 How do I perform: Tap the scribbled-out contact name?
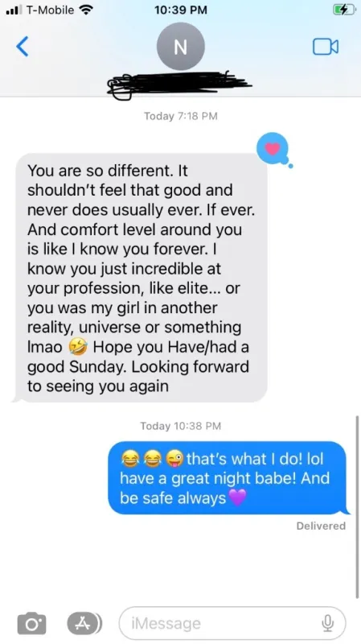[x=179, y=85]
